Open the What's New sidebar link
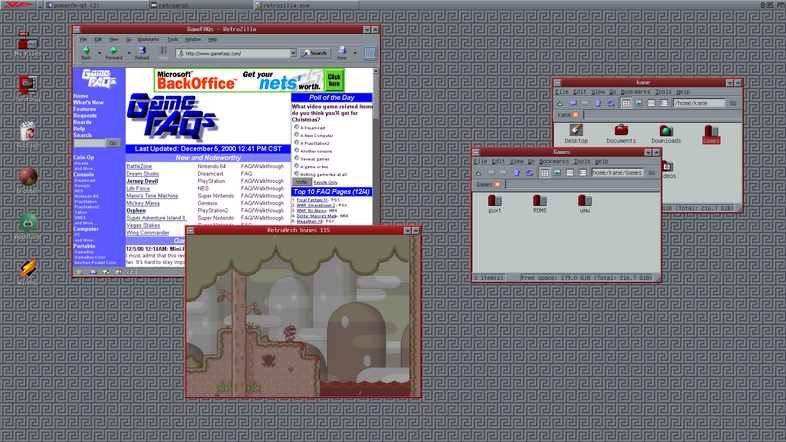The image size is (786, 442). coord(88,102)
